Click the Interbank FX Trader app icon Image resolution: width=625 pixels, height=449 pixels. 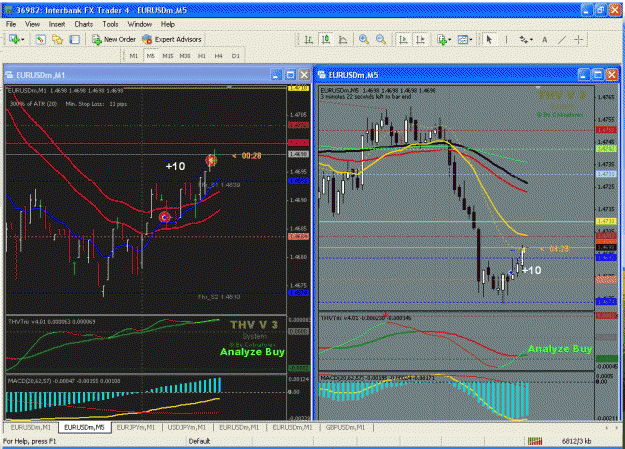pyautogui.click(x=8, y=10)
